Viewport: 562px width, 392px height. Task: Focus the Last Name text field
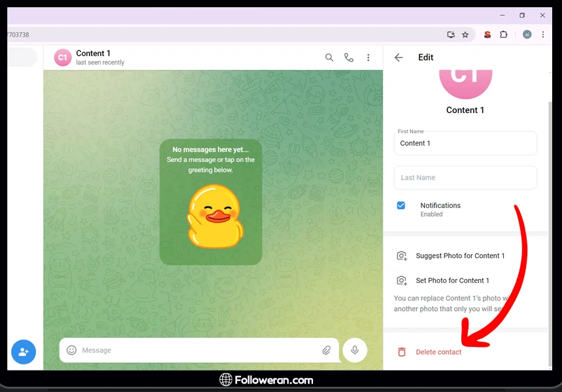(x=465, y=178)
